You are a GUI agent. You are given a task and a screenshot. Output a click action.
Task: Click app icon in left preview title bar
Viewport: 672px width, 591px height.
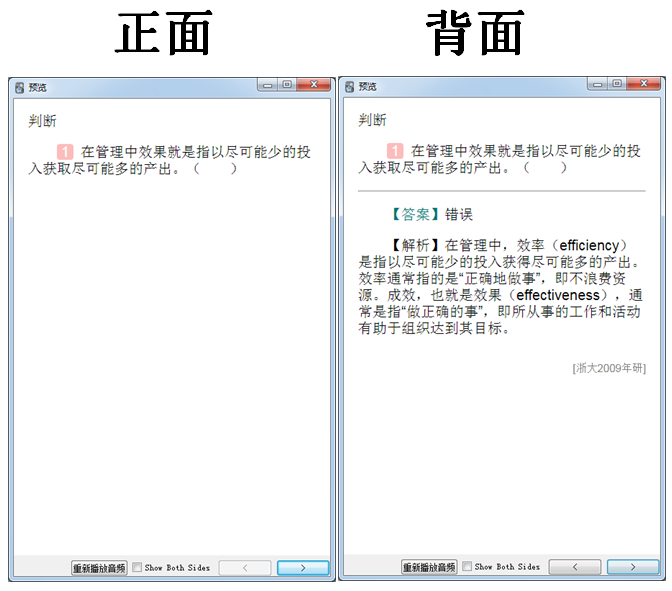click(x=19, y=88)
